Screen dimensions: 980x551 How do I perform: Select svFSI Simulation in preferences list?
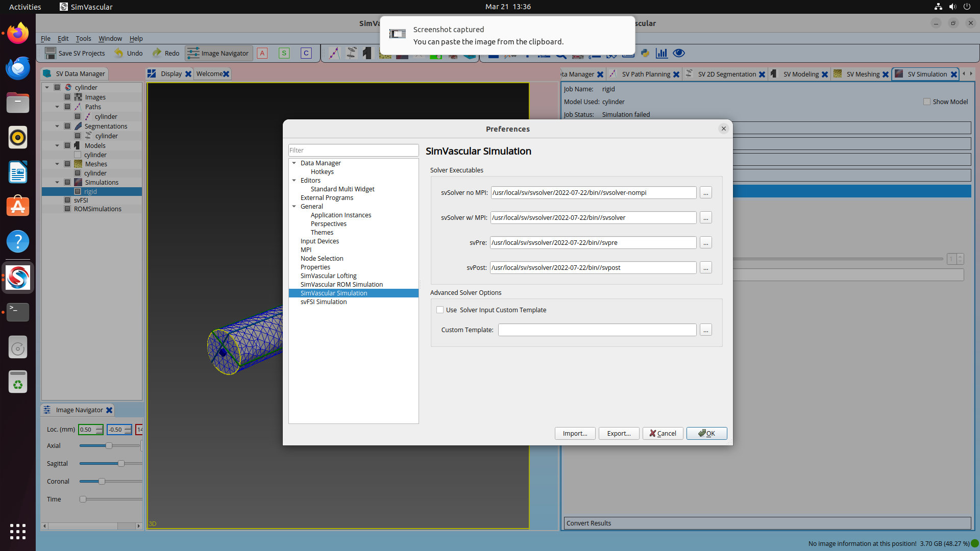click(x=323, y=302)
